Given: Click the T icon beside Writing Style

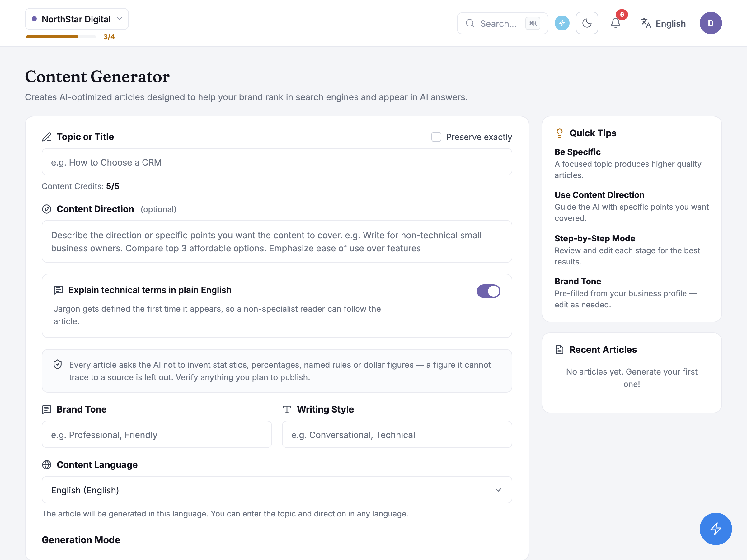Looking at the screenshot, I should point(287,409).
